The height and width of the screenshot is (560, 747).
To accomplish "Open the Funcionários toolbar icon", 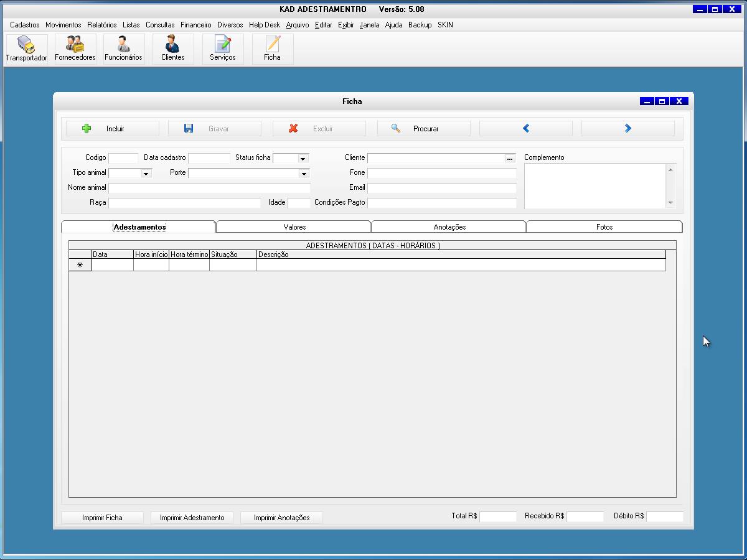I will point(123,49).
